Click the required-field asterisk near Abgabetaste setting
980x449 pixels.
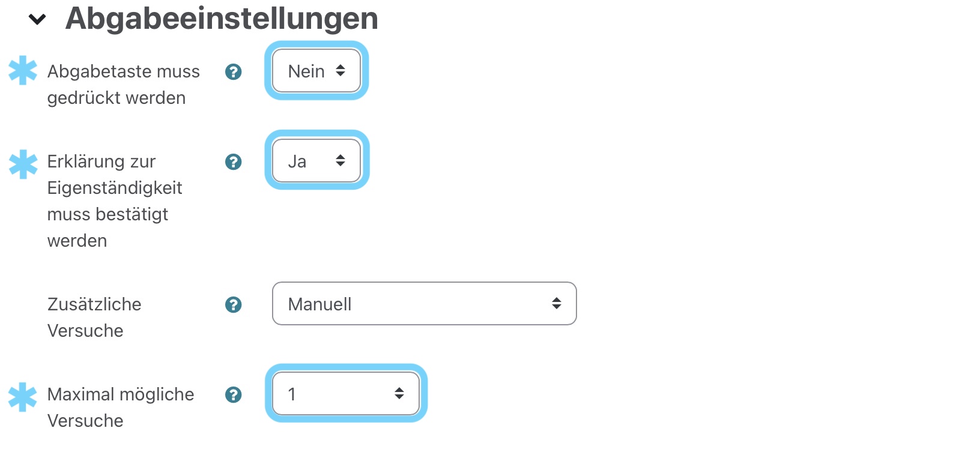(22, 71)
